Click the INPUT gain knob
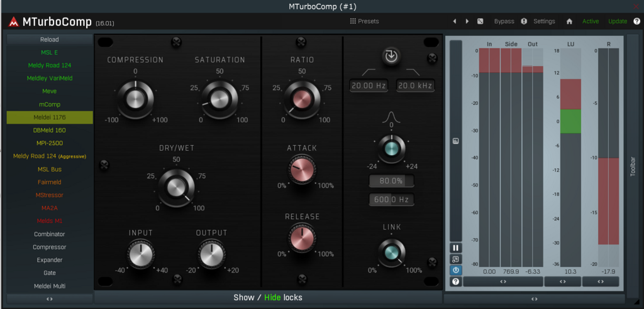Screen dimensions: 644x309 [141, 254]
